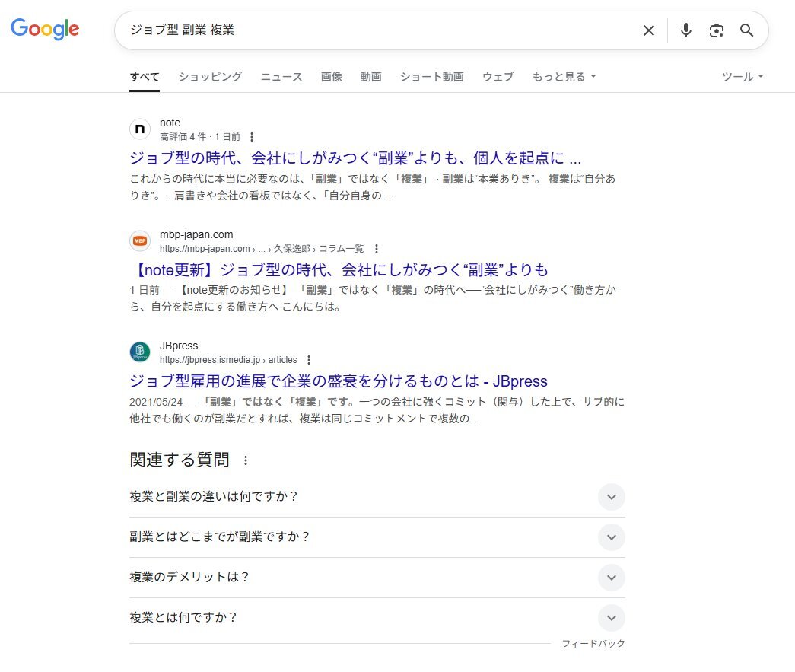Click the note site favicon

click(x=140, y=129)
